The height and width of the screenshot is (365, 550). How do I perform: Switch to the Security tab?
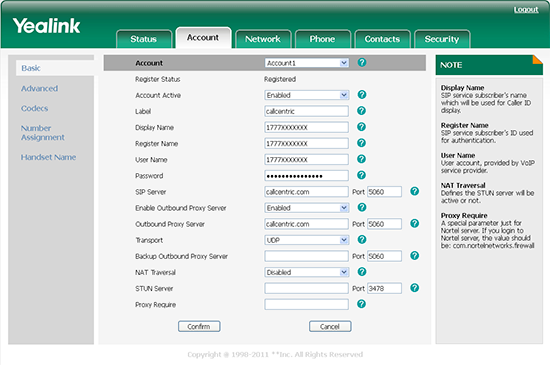click(x=442, y=39)
